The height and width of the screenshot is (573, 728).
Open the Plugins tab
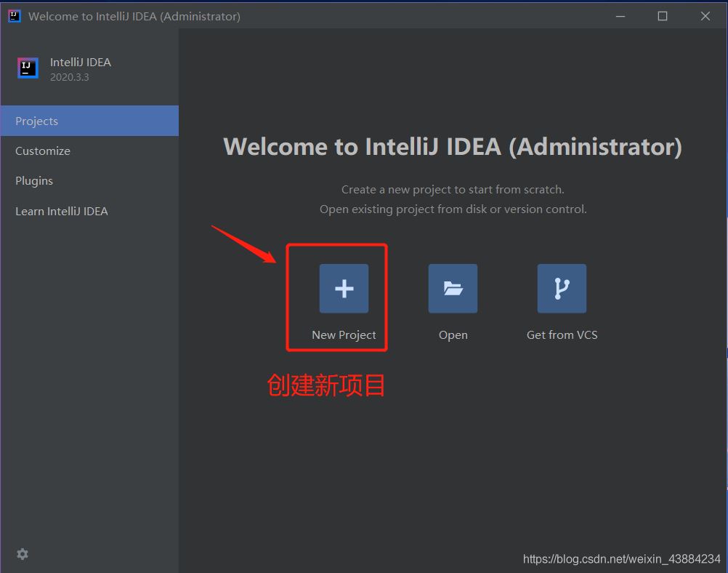(34, 180)
